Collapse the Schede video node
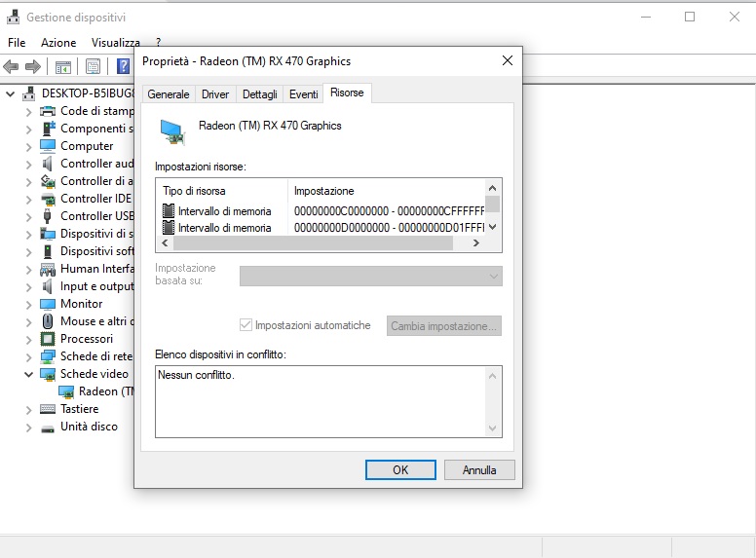Viewport: 756px width, 558px height. coord(28,374)
